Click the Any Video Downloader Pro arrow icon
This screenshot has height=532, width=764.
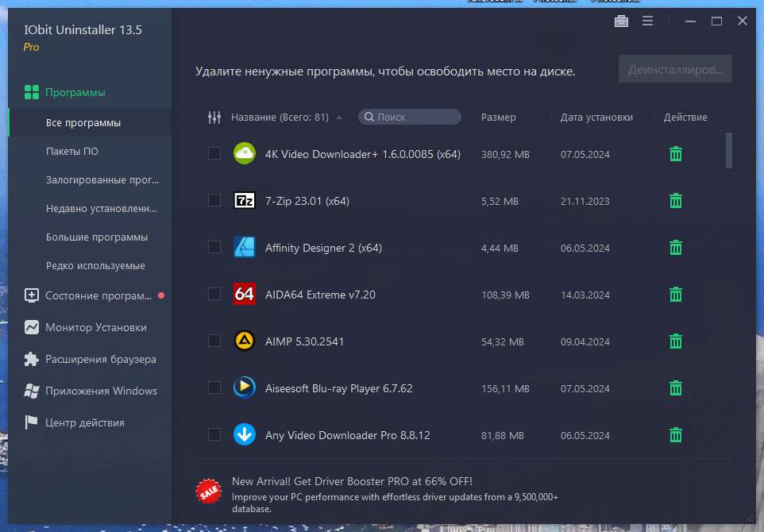coord(245,434)
